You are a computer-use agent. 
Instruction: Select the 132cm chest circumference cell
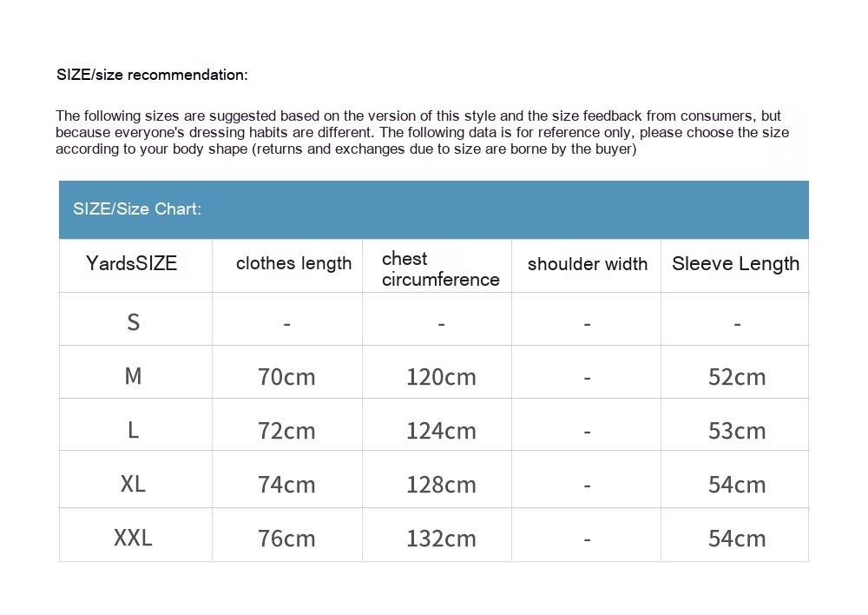click(x=441, y=539)
